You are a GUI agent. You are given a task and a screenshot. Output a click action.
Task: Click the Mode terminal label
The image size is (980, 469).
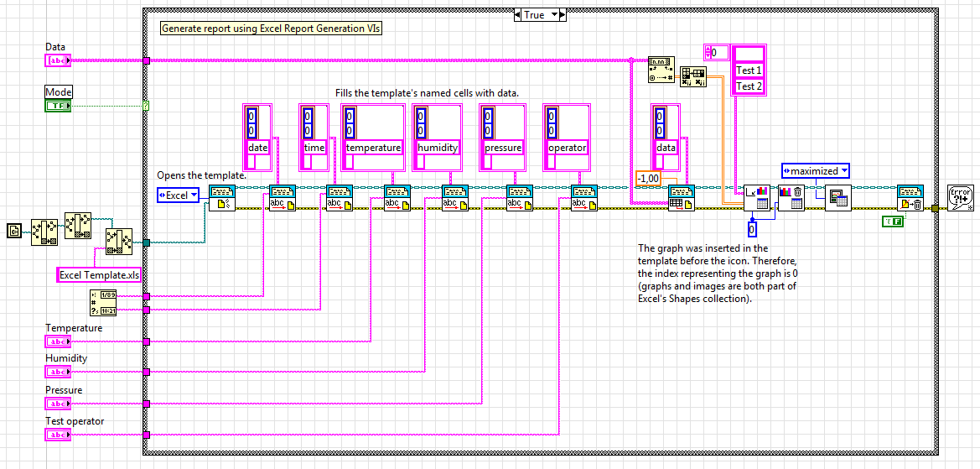(59, 92)
